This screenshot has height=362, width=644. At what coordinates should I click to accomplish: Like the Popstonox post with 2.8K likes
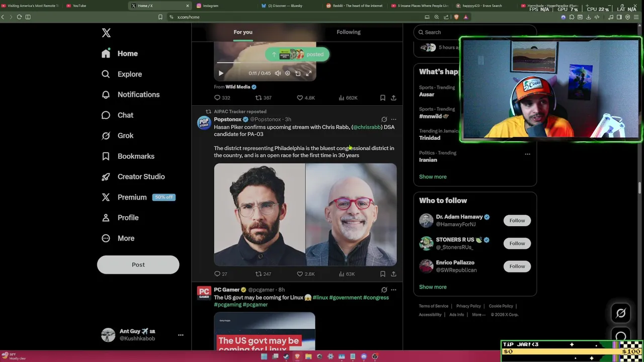(305, 274)
